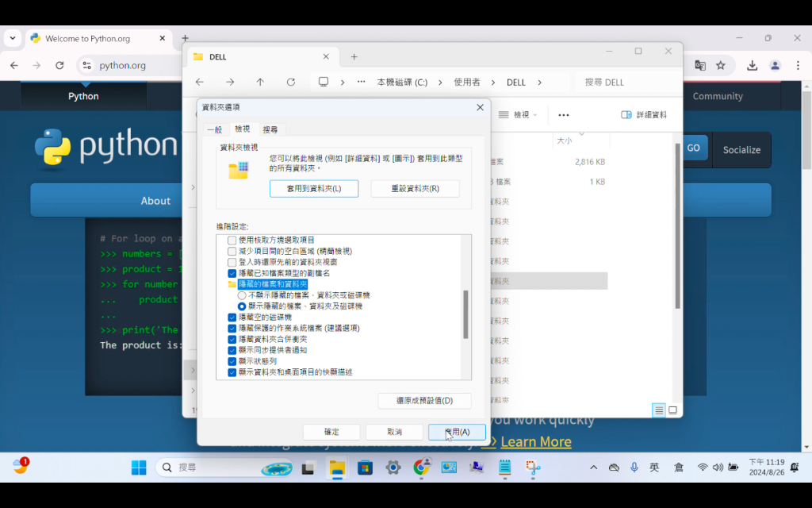Open Microsoft Store from taskbar
The width and height of the screenshot is (812, 508).
coord(365,468)
